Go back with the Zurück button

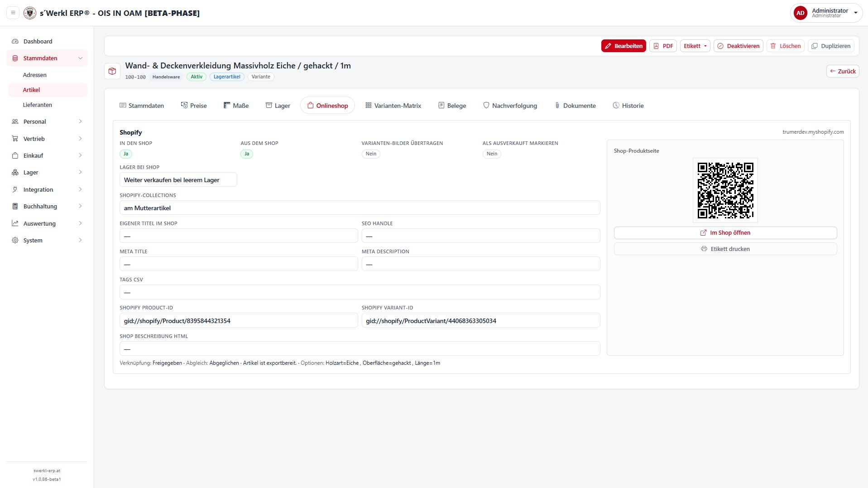point(843,71)
